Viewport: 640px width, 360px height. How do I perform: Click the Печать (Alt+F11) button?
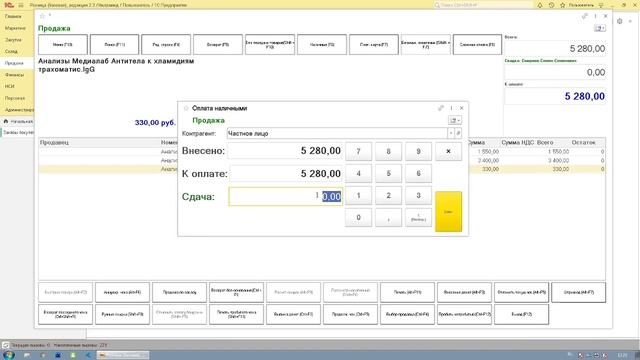click(407, 292)
